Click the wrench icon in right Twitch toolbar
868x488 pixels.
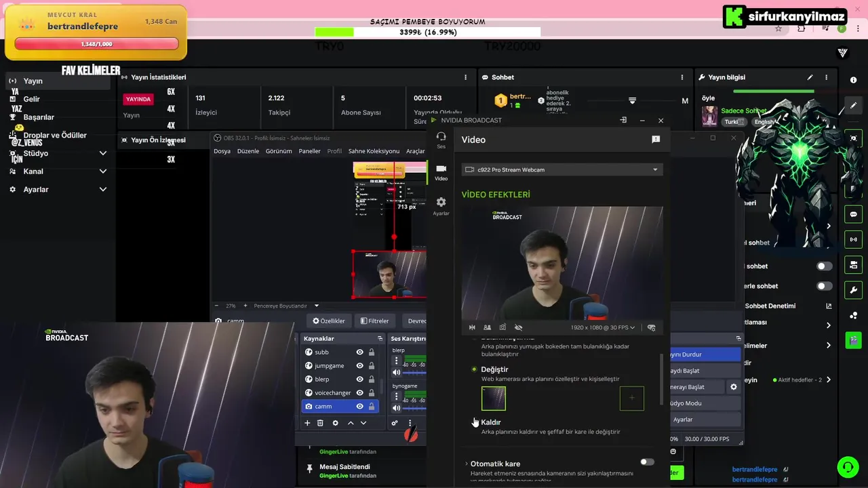click(x=853, y=290)
